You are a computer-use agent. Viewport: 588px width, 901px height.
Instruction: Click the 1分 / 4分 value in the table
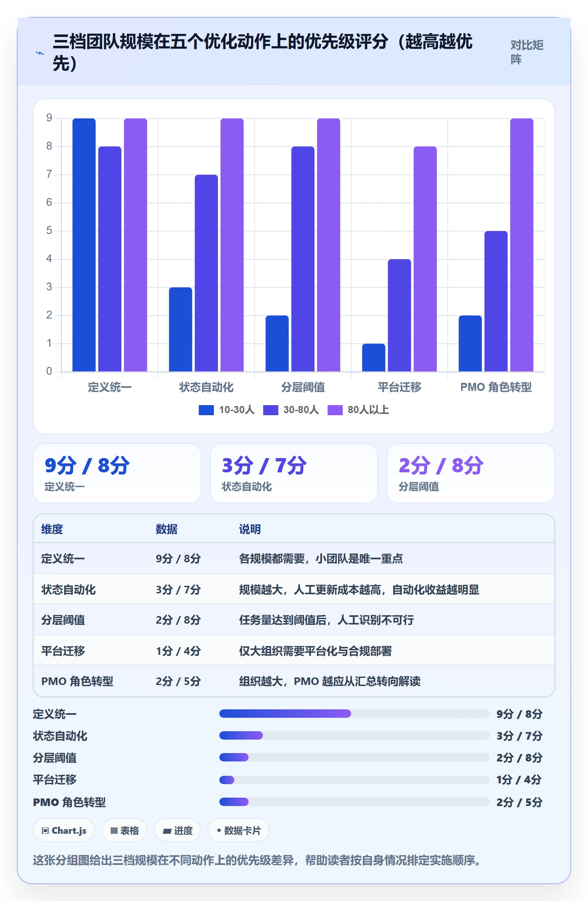click(x=178, y=651)
